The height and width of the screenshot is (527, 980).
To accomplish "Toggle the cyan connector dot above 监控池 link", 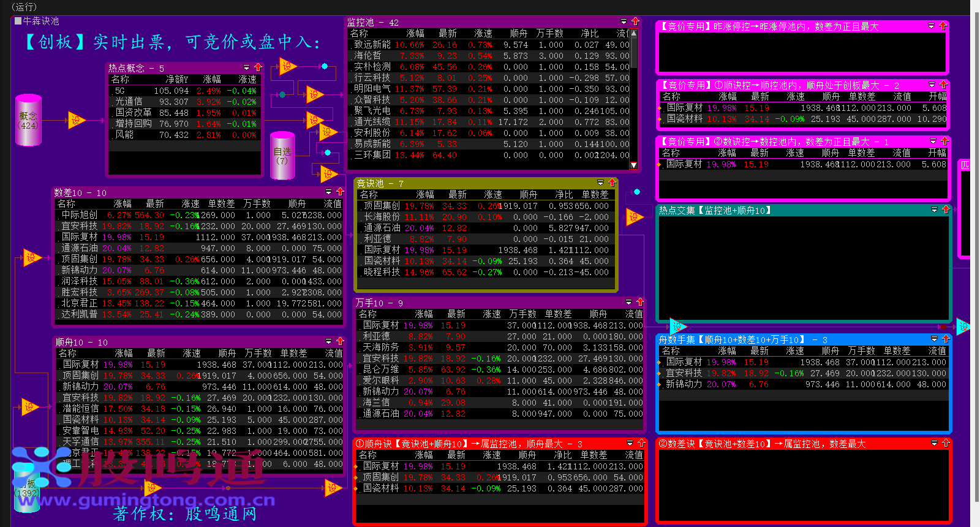I will (325, 66).
